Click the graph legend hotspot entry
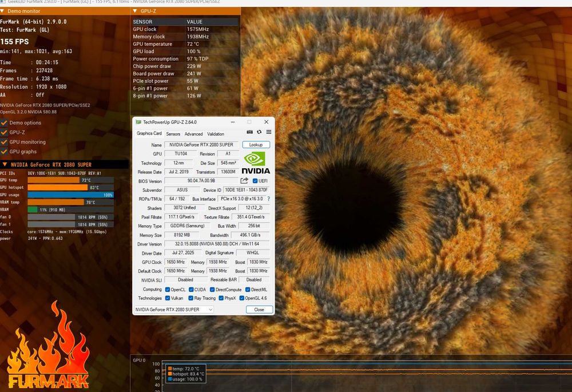 coord(186,374)
